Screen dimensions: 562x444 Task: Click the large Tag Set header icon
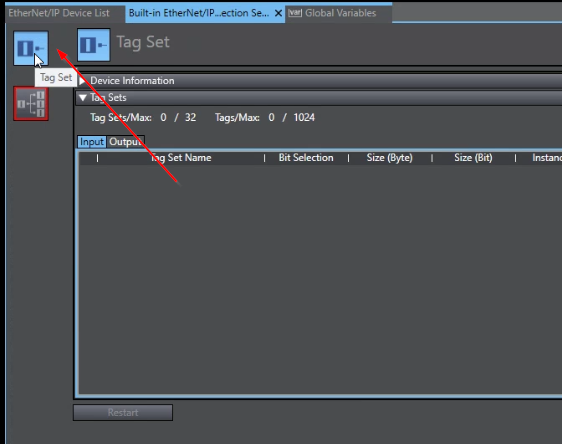94,45
